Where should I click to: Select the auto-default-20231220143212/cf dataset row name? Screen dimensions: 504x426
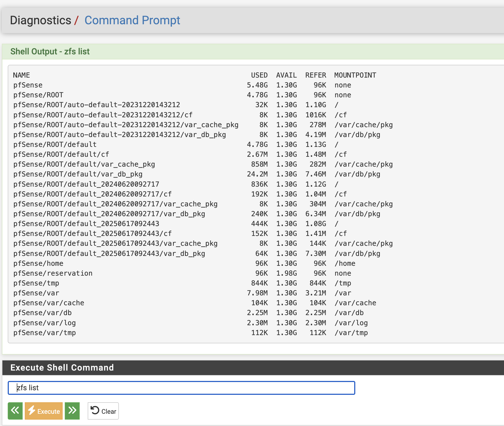tap(103, 115)
